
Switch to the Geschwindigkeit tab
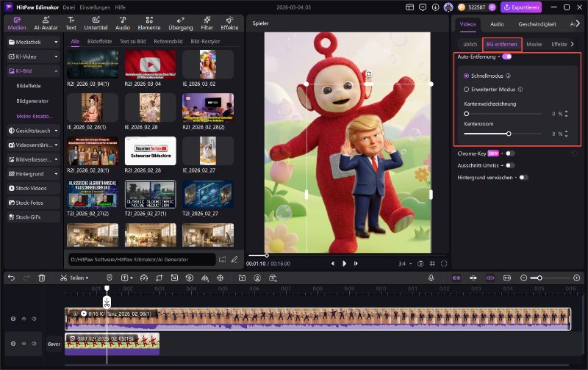(x=537, y=24)
